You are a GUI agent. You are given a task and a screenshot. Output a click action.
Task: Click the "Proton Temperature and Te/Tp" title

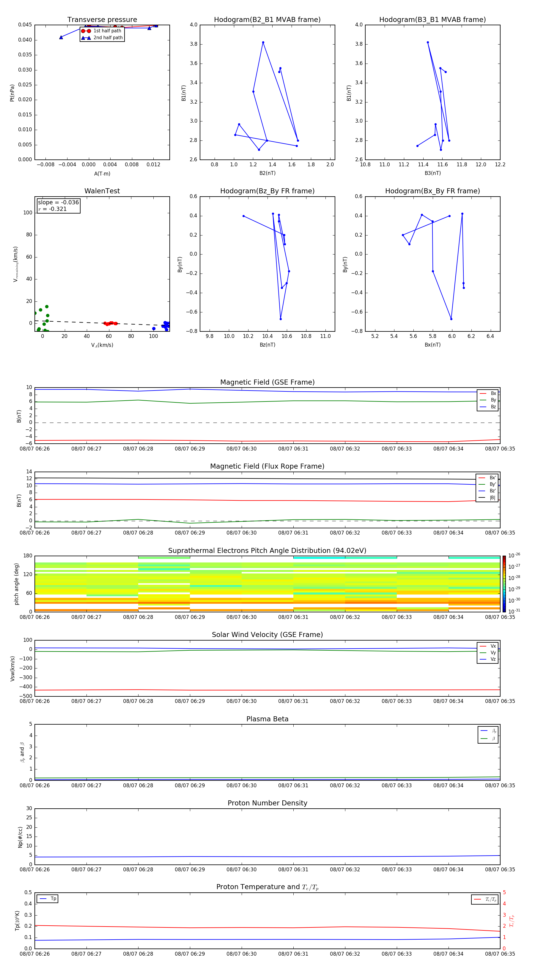pyautogui.click(x=267, y=888)
